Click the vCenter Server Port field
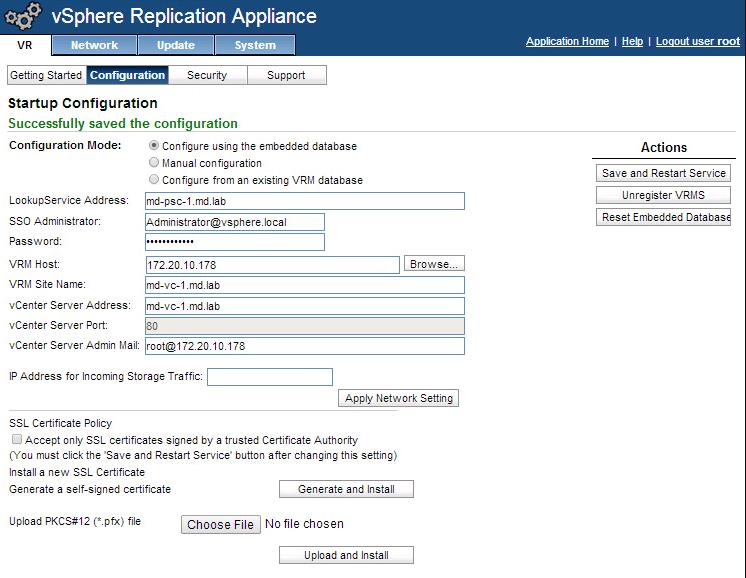Viewport: 746px width, 578px height. click(304, 326)
